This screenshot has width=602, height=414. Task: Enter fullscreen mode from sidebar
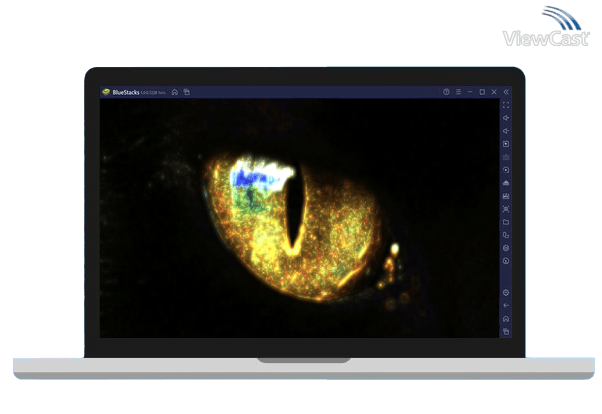(506, 105)
